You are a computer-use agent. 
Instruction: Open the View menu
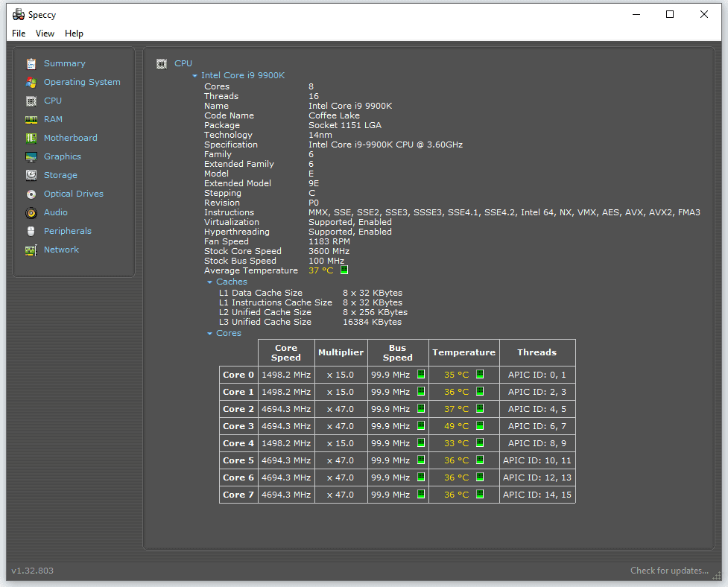(45, 34)
